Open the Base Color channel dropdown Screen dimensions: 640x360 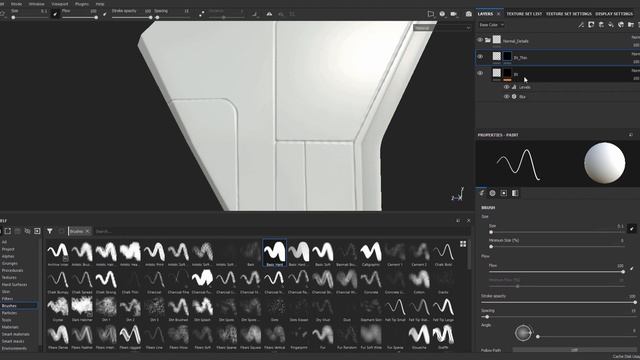(491, 25)
